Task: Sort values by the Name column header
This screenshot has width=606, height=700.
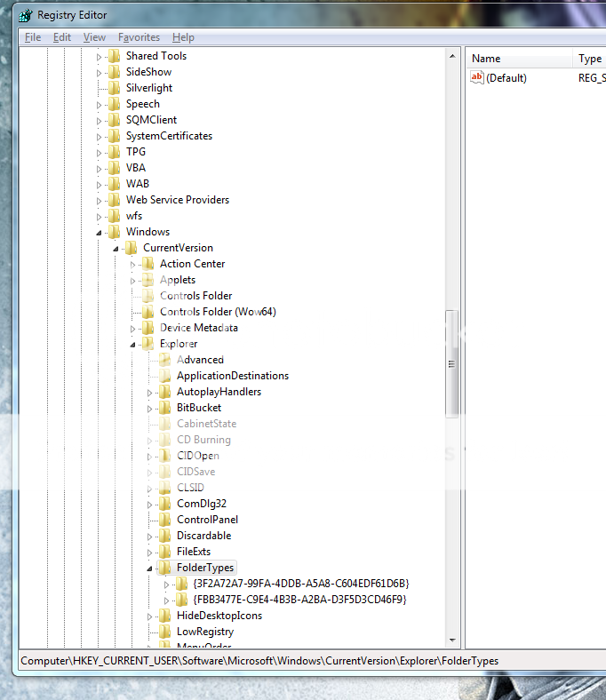Action: (519, 59)
